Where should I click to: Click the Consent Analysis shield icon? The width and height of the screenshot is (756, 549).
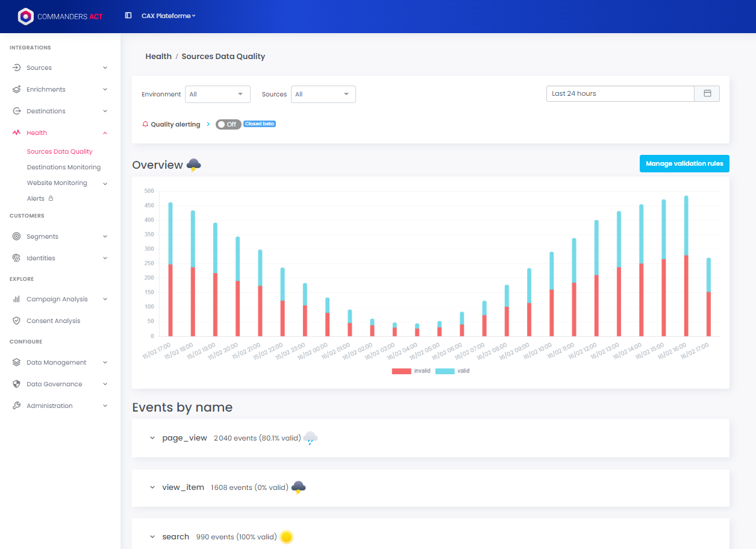[x=16, y=321]
